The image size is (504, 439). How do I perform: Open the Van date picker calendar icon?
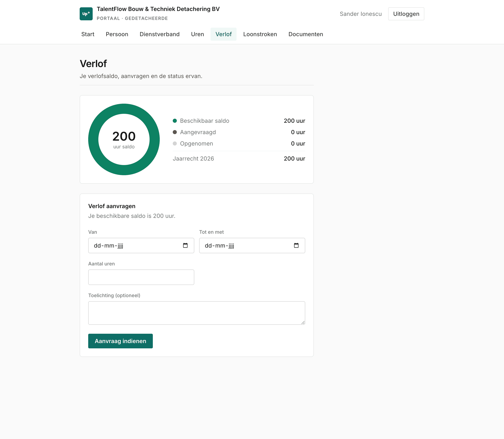pos(185,246)
